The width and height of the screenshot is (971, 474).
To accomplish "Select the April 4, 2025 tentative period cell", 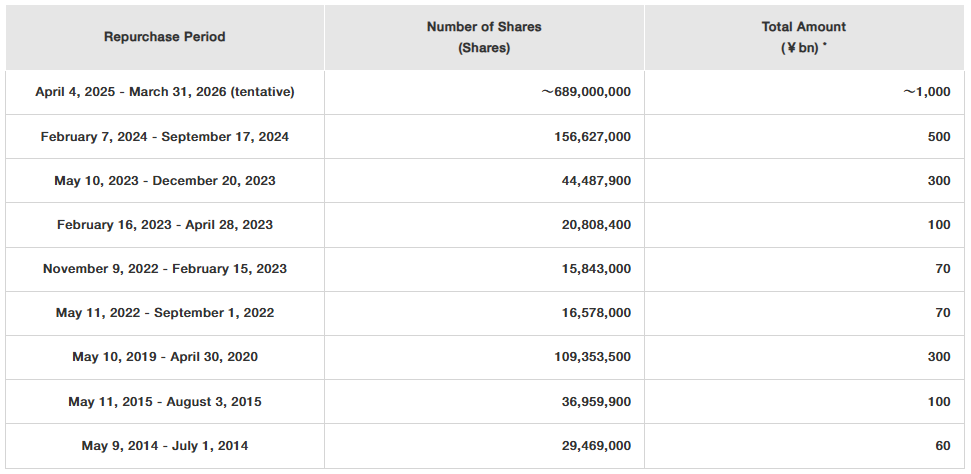I will pos(165,92).
